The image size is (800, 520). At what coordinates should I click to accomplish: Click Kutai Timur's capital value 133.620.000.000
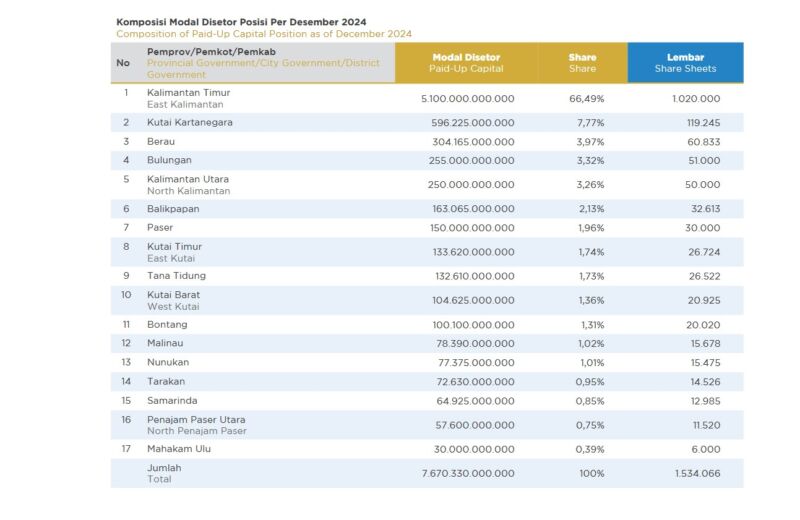468,252
